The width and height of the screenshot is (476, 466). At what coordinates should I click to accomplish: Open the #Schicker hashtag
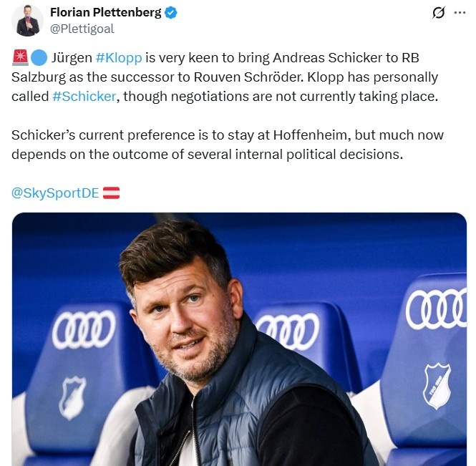click(x=84, y=97)
